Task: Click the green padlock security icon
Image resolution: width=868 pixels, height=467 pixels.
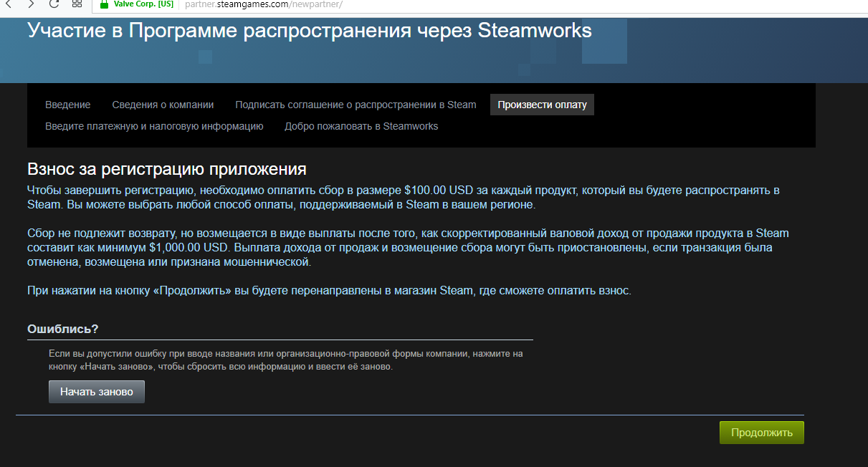Action: (x=105, y=4)
